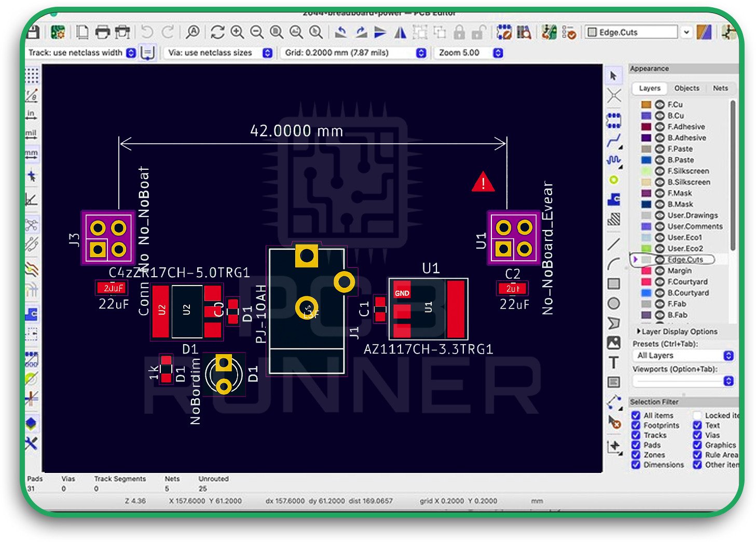Screen dimensions: 756x542
Task: Refresh the view with redraw icon
Action: tap(217, 32)
